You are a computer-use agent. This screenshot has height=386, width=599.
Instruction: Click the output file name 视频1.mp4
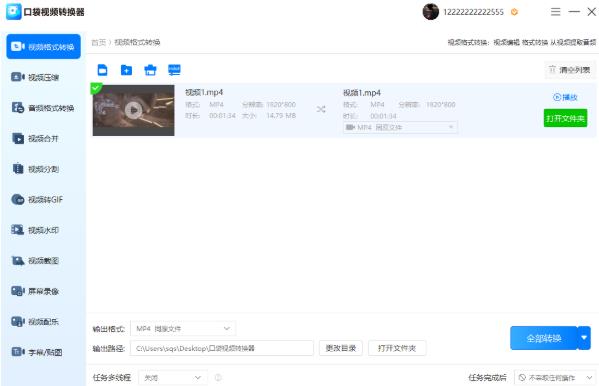[x=362, y=93]
